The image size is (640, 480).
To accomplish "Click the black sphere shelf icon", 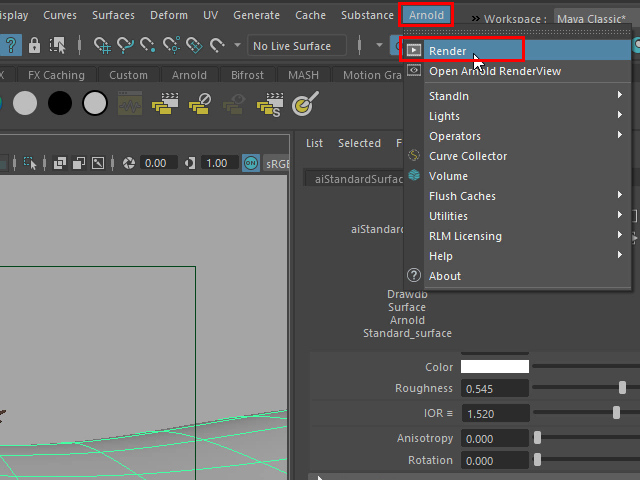I will click(60, 103).
